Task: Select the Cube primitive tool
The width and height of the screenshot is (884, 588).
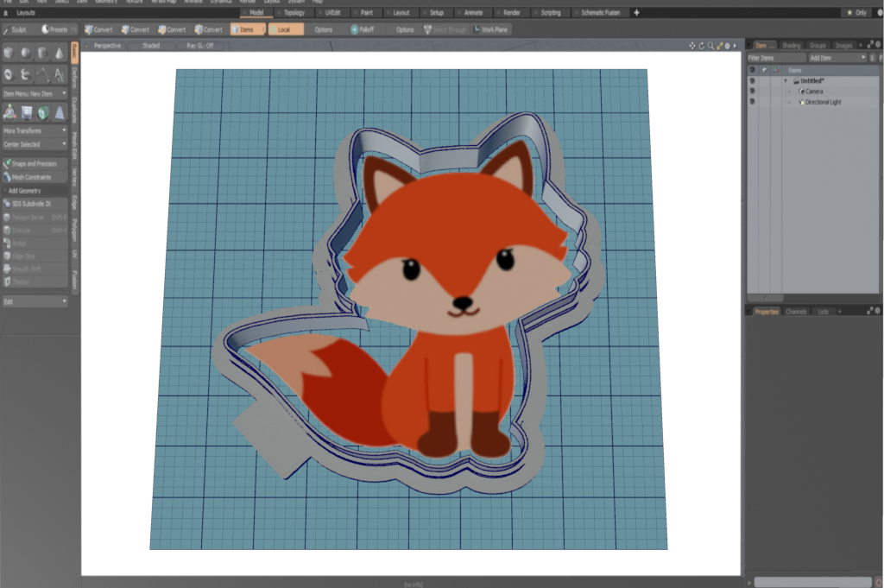Action: pos(9,53)
